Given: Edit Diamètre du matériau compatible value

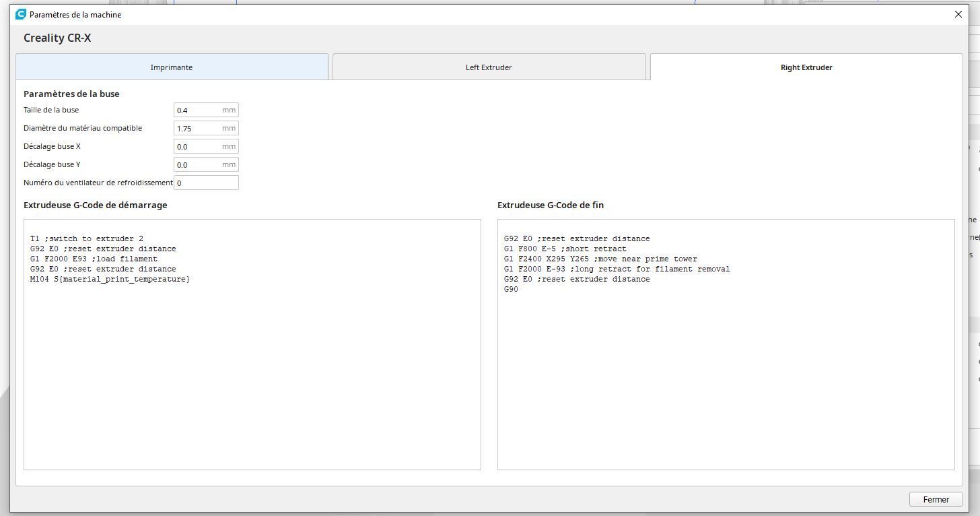Looking at the screenshot, I should coord(206,128).
